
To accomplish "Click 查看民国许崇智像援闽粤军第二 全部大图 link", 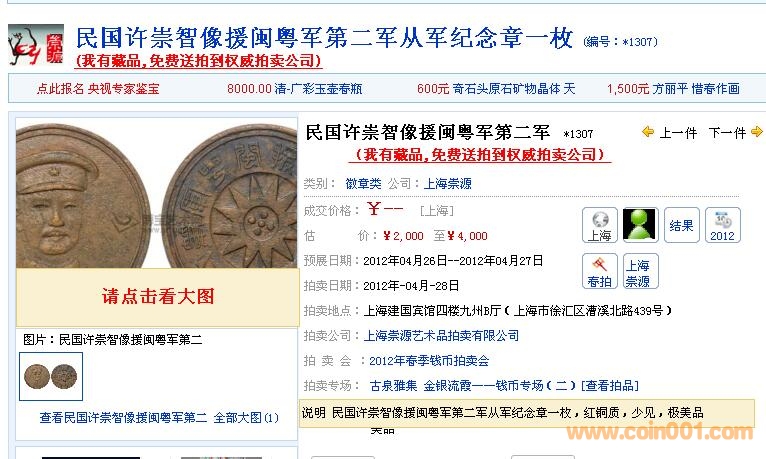I will tap(159, 418).
